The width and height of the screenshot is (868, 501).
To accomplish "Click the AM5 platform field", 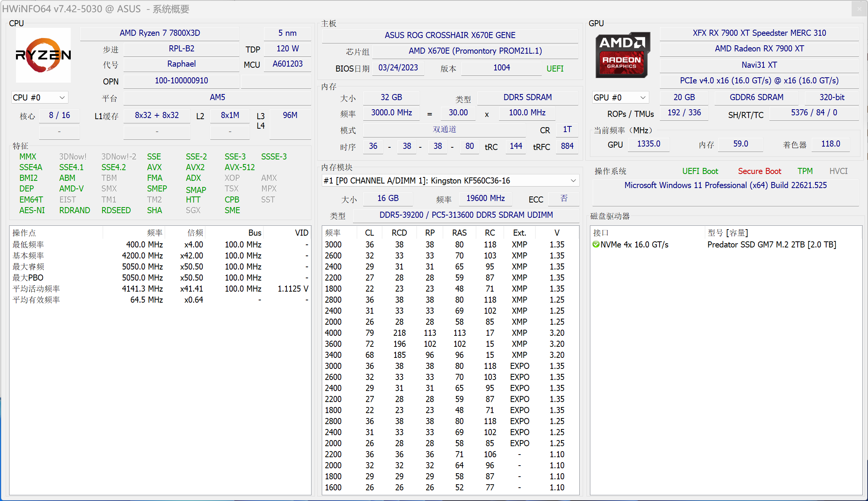I will 218,97.
